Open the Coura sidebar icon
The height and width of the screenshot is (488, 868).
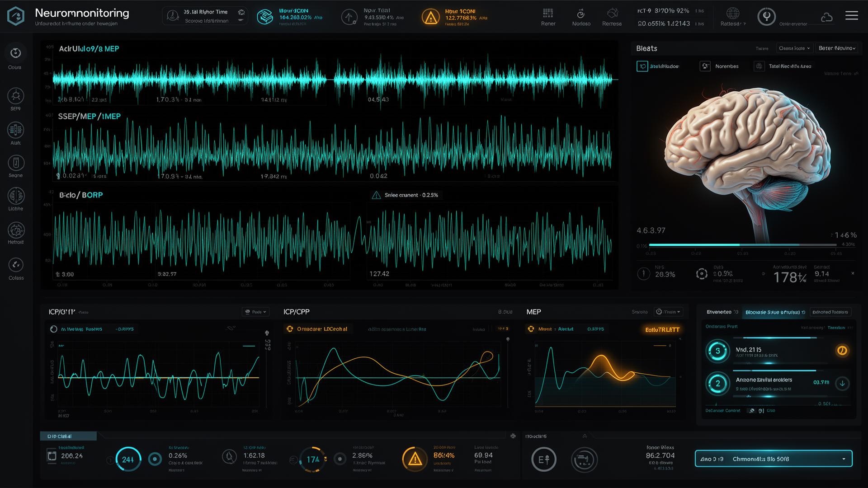point(16,53)
